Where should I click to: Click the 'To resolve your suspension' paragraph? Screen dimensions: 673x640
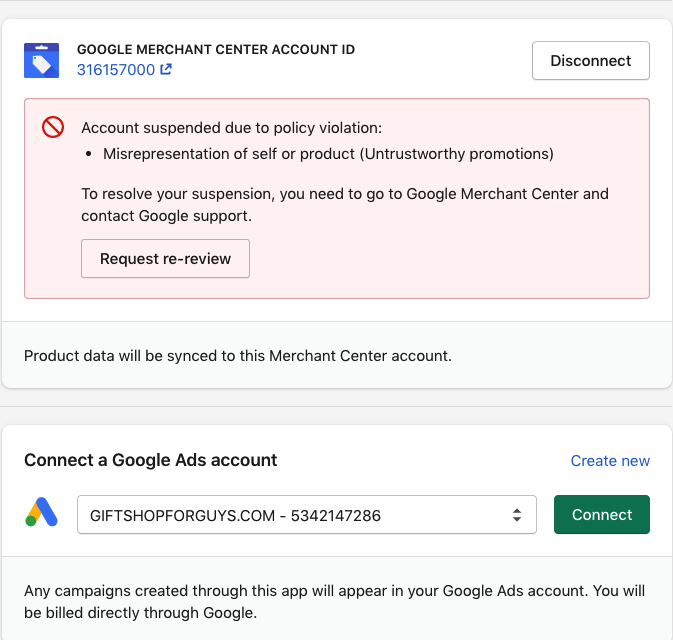coord(344,193)
